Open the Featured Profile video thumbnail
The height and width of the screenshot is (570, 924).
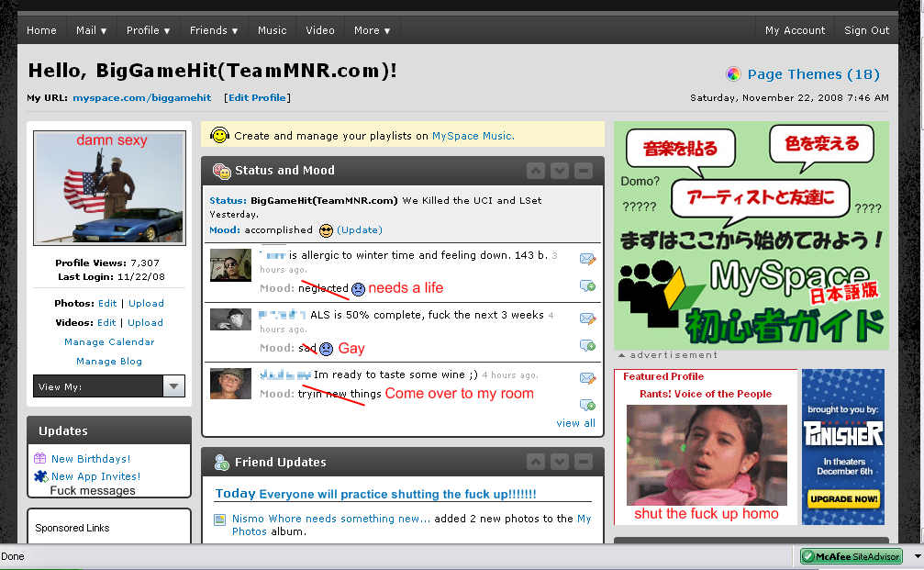707,454
